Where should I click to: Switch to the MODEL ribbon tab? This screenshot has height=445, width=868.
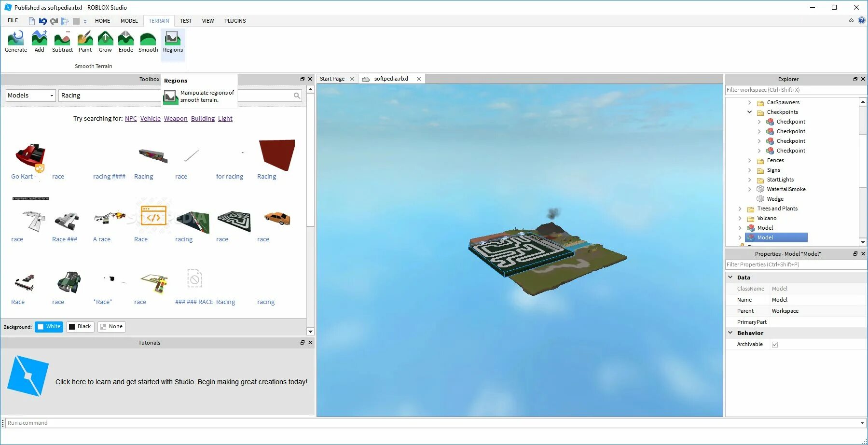pyautogui.click(x=129, y=21)
